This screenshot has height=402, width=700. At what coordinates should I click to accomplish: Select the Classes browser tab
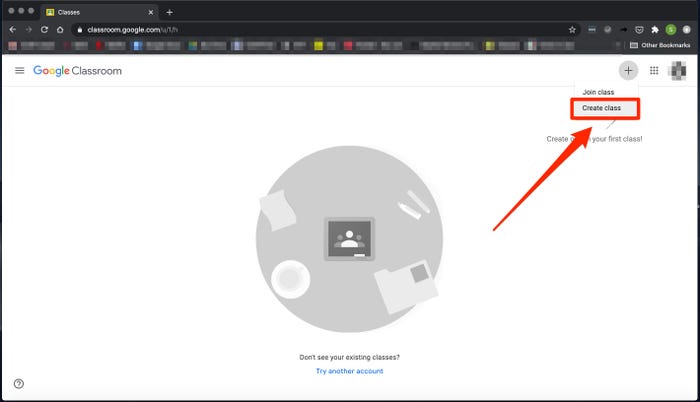click(x=100, y=13)
